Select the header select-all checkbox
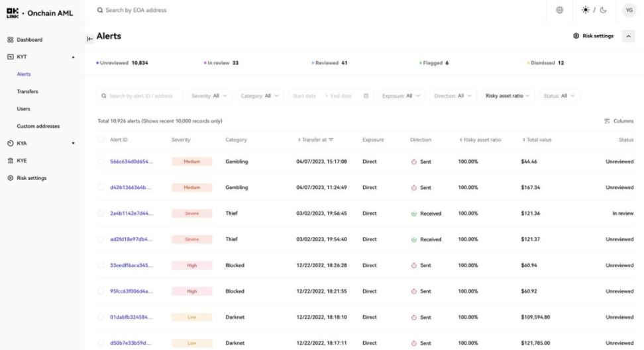The width and height of the screenshot is (644, 350). [x=101, y=140]
